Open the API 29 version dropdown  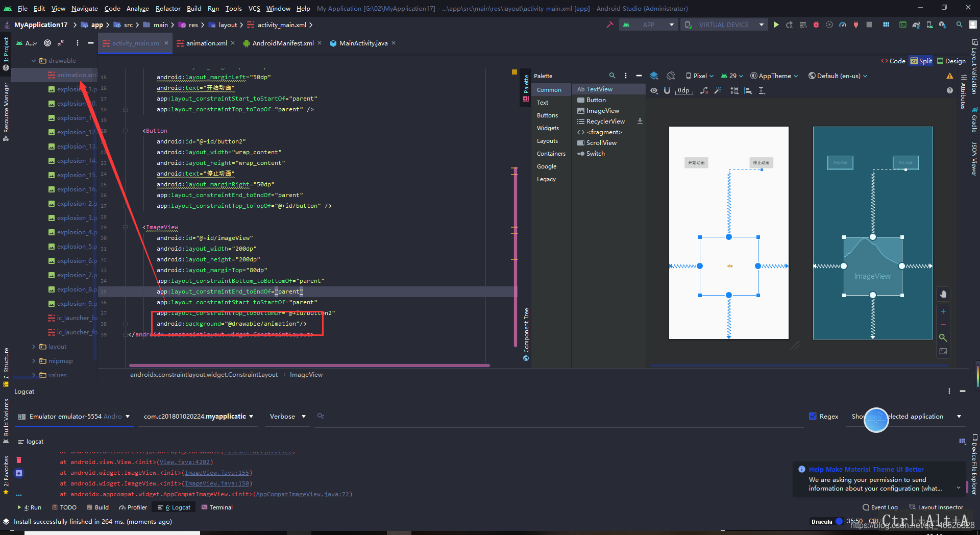[732, 76]
